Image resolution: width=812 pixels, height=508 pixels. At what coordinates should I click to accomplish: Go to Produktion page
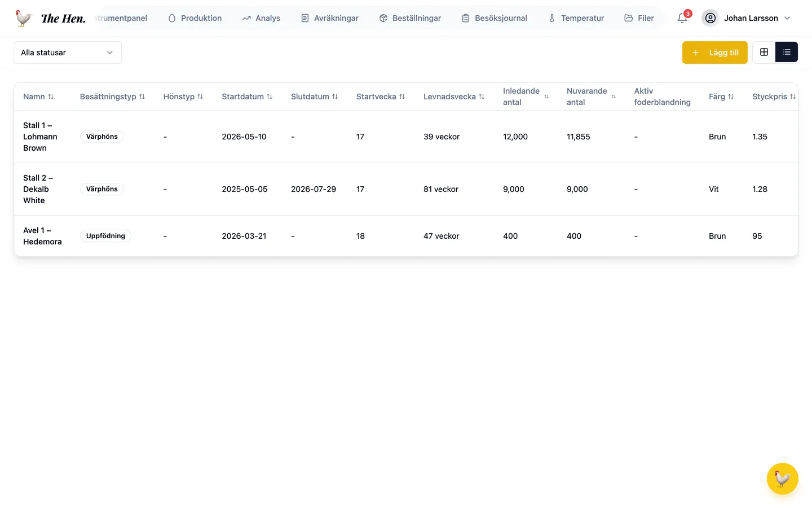(x=195, y=18)
